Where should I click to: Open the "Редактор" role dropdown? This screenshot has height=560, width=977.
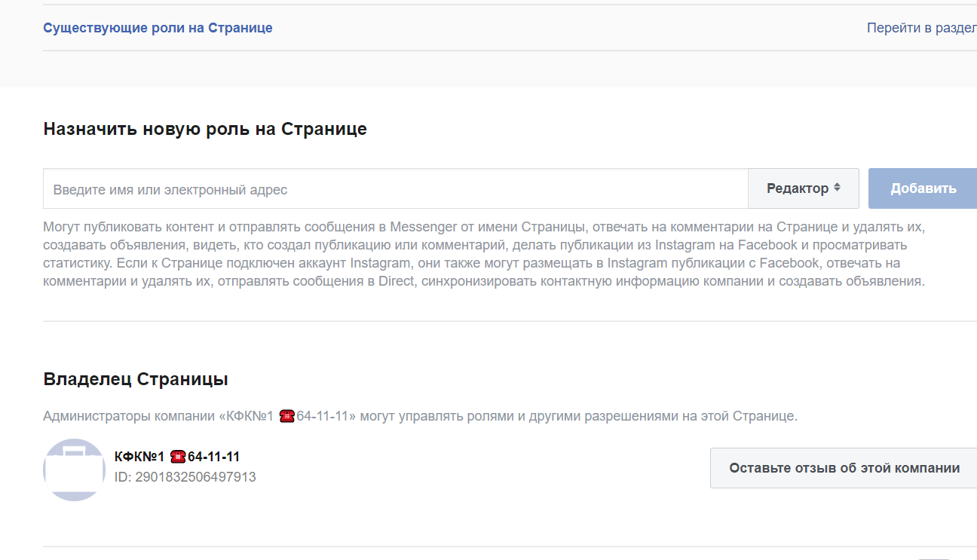tap(803, 188)
